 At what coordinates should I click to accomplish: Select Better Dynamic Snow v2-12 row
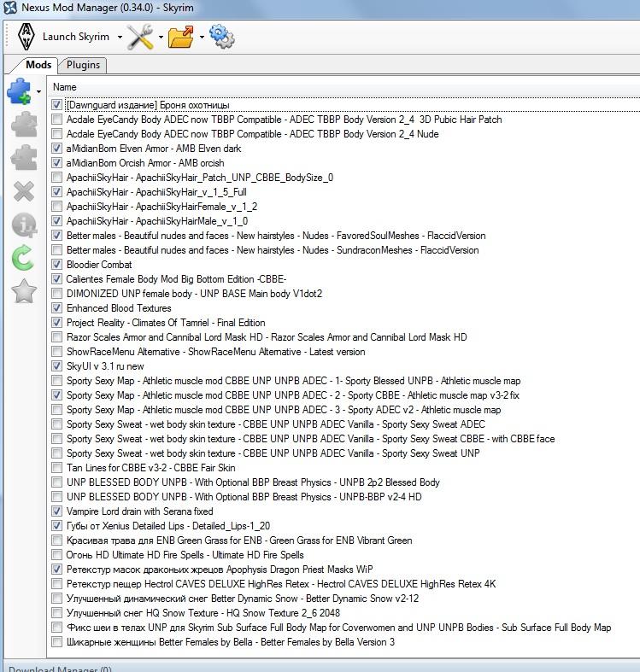coord(243,599)
